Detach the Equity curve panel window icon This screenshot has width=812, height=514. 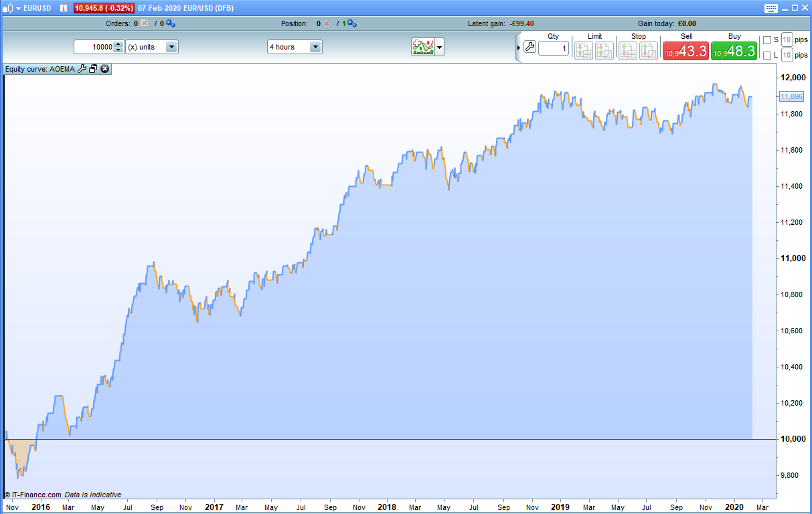pyautogui.click(x=94, y=68)
